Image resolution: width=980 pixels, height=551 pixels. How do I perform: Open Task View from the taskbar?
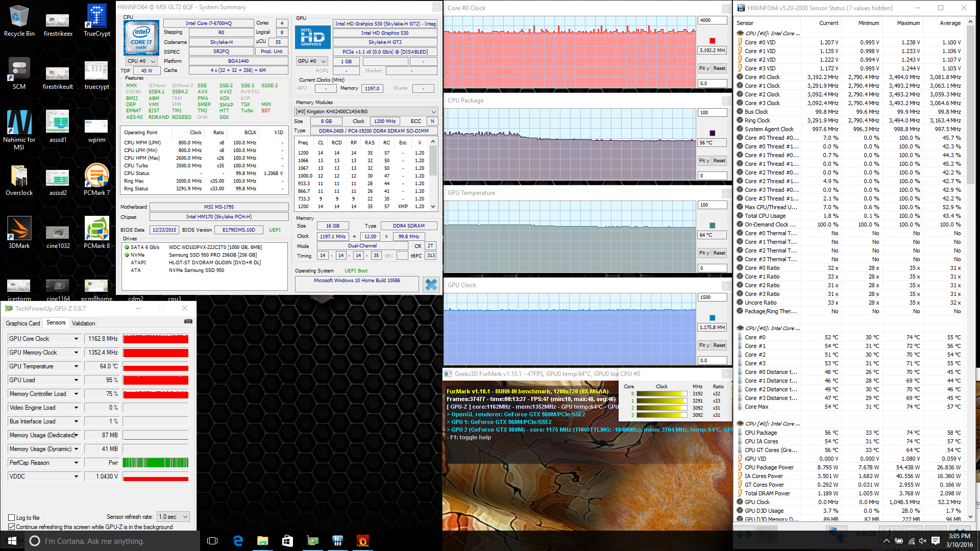tap(213, 541)
